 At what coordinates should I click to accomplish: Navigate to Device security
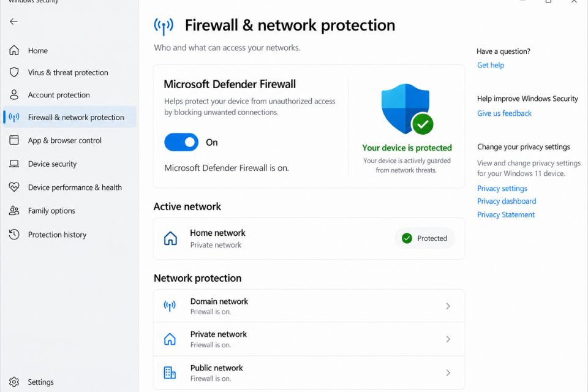(x=70, y=164)
